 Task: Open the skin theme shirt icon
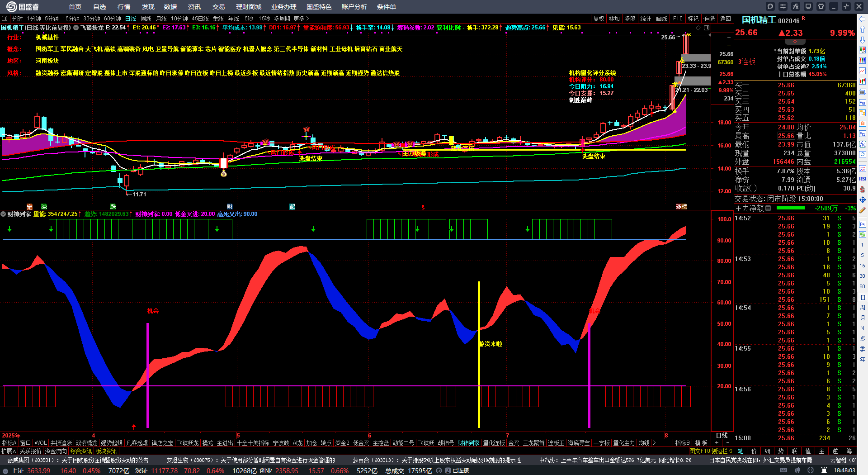[821, 6]
